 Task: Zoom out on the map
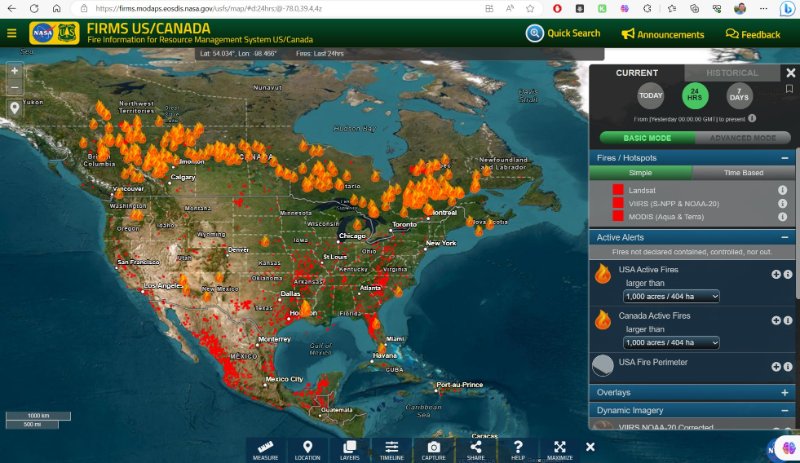pyautogui.click(x=14, y=87)
